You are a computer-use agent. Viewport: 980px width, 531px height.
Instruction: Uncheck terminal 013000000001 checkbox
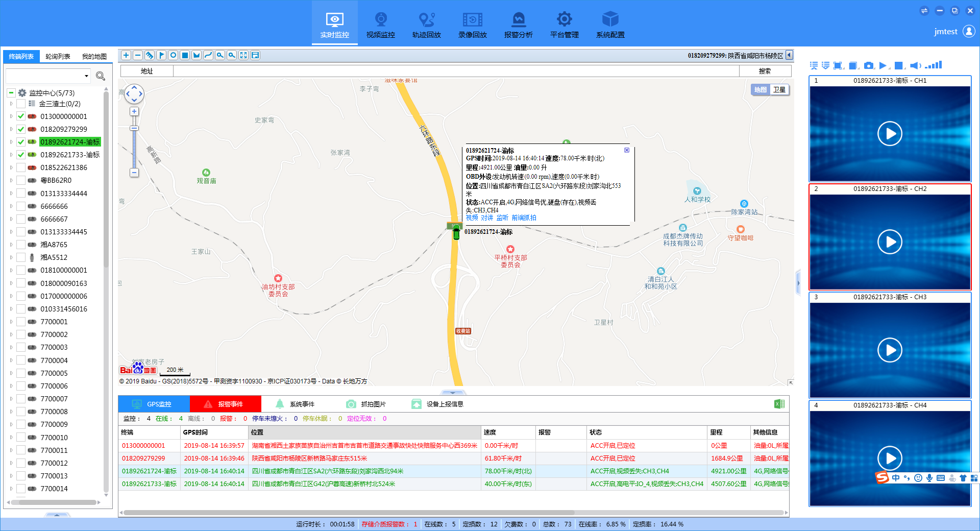[21, 116]
